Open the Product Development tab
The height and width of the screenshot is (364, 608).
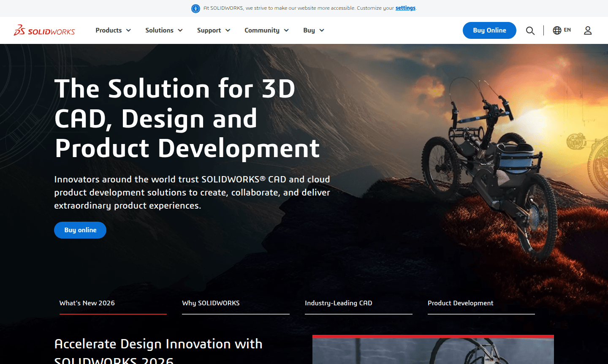(460, 303)
